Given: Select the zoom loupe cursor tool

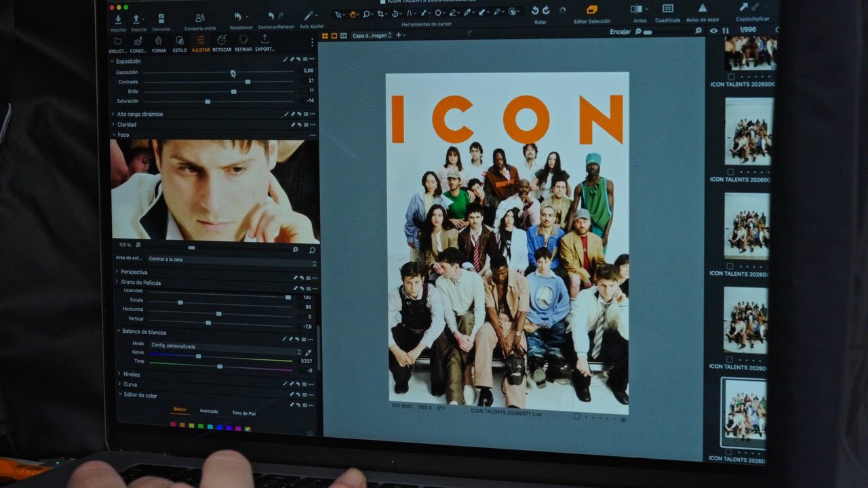Looking at the screenshot, I should click(x=367, y=14).
